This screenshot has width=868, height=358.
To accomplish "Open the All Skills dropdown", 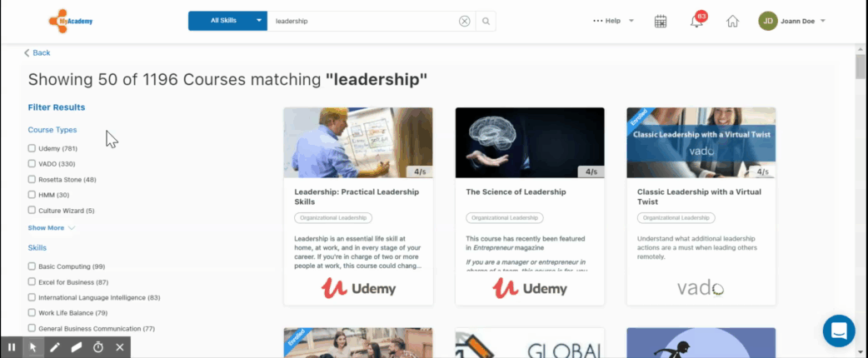I will click(227, 21).
